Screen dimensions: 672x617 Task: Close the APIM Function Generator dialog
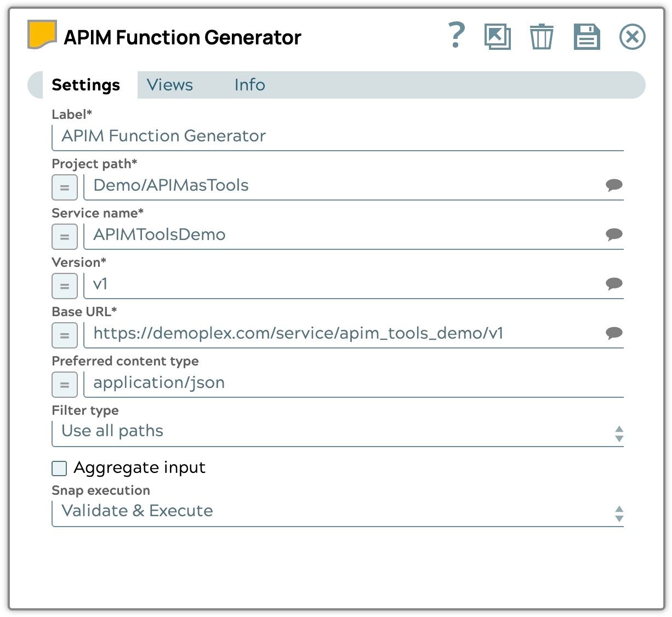click(632, 37)
